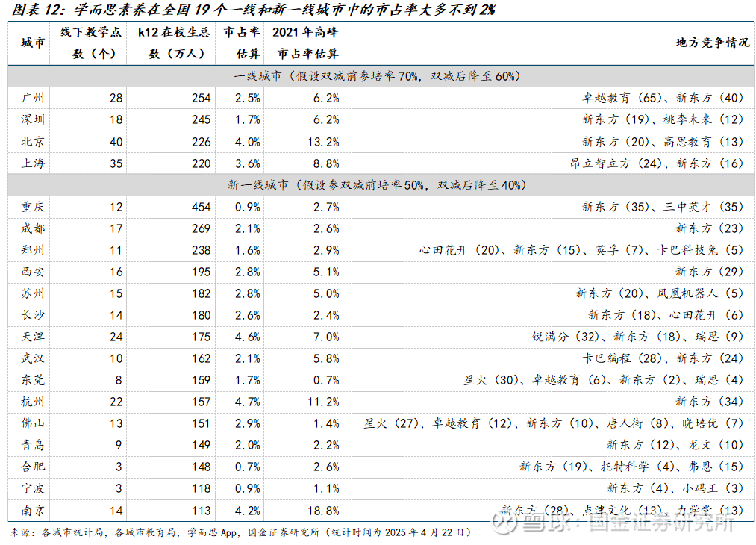Image resolution: width=756 pixels, height=545 pixels.
Task: Click the '地方竞争情况' column header
Action: (x=713, y=43)
